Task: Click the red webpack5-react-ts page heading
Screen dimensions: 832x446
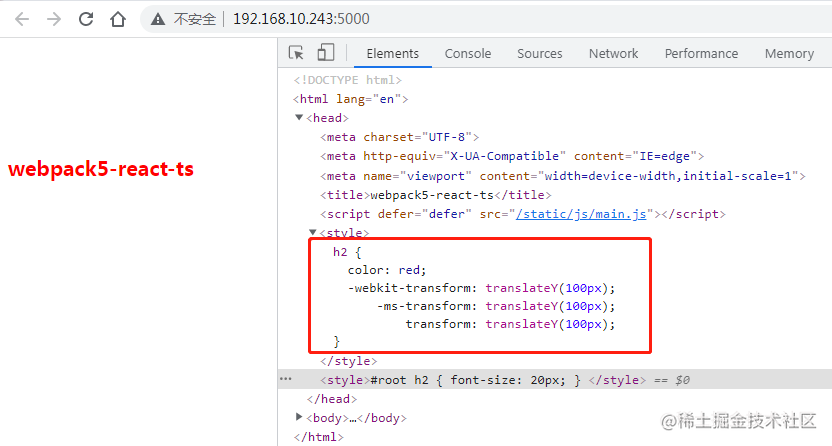Action: [101, 169]
